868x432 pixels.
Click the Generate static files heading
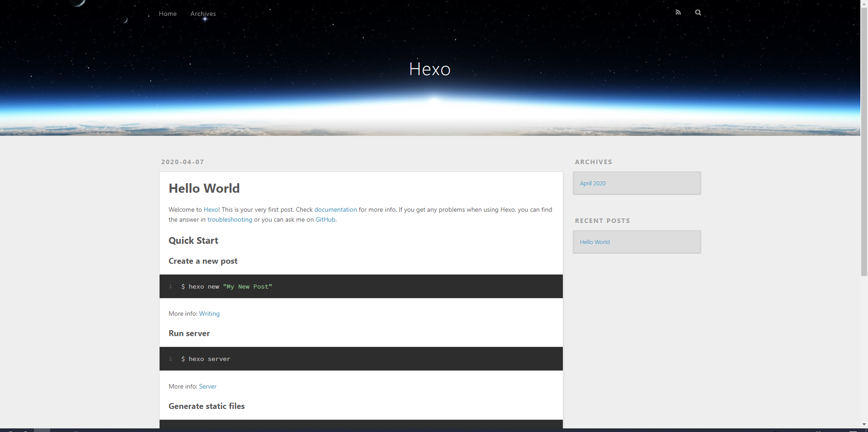[x=207, y=406]
